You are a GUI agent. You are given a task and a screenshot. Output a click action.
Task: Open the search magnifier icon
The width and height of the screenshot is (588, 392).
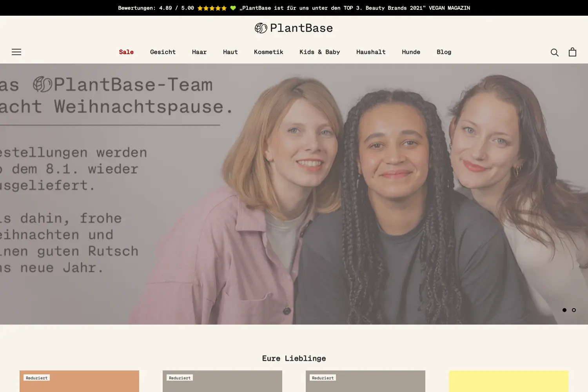554,52
